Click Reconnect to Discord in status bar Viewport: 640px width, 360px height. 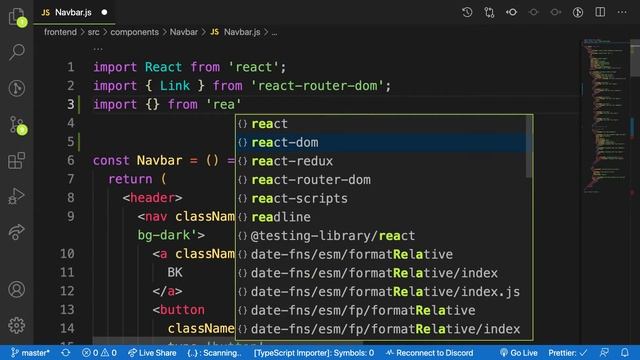429,353
